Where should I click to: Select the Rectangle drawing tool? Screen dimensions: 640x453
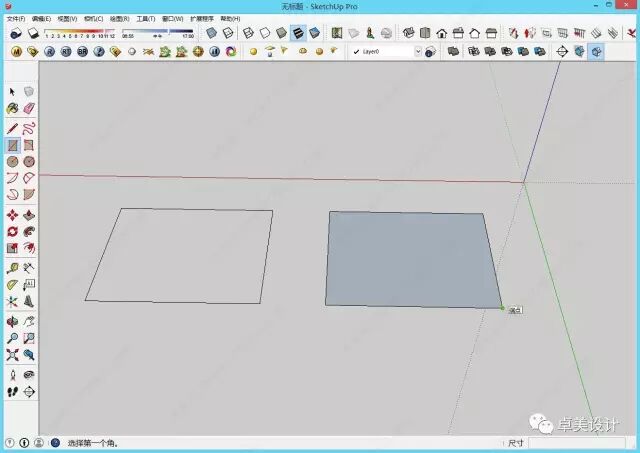(x=13, y=145)
